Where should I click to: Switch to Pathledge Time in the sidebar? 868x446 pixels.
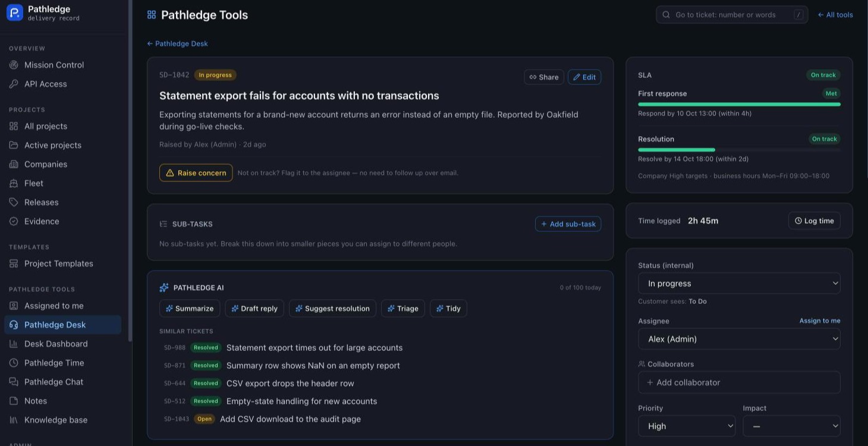[x=62, y=363]
